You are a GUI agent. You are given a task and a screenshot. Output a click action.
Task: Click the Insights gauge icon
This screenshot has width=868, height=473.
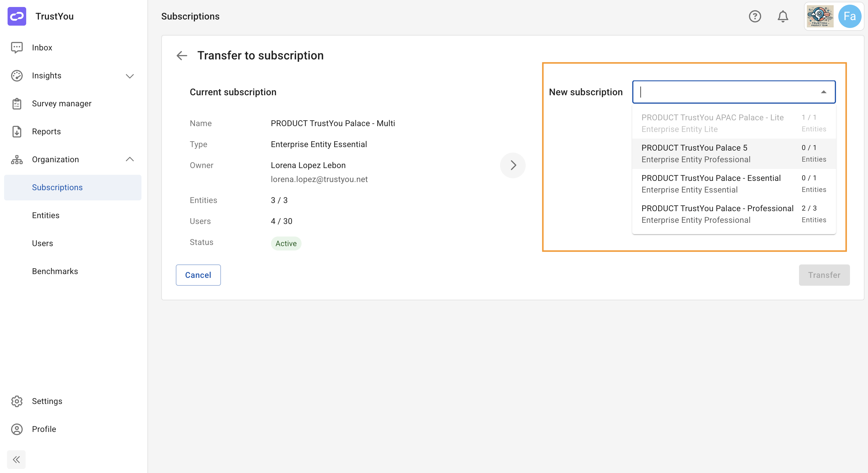coord(17,75)
